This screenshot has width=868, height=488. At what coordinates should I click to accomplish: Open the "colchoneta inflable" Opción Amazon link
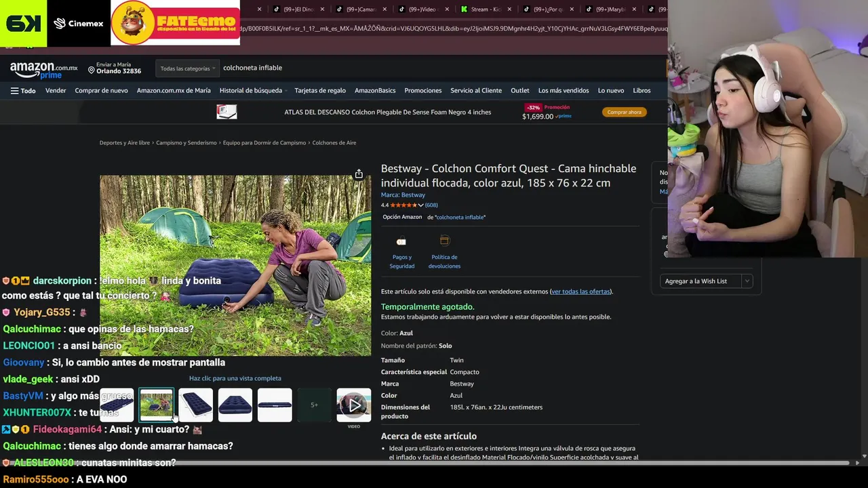(x=460, y=217)
